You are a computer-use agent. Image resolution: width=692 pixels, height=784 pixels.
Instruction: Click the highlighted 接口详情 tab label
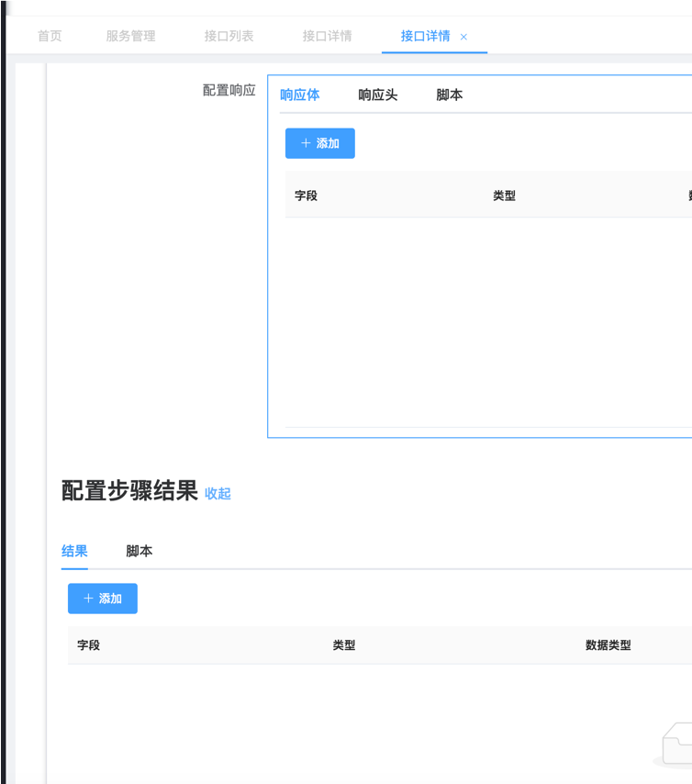point(425,36)
